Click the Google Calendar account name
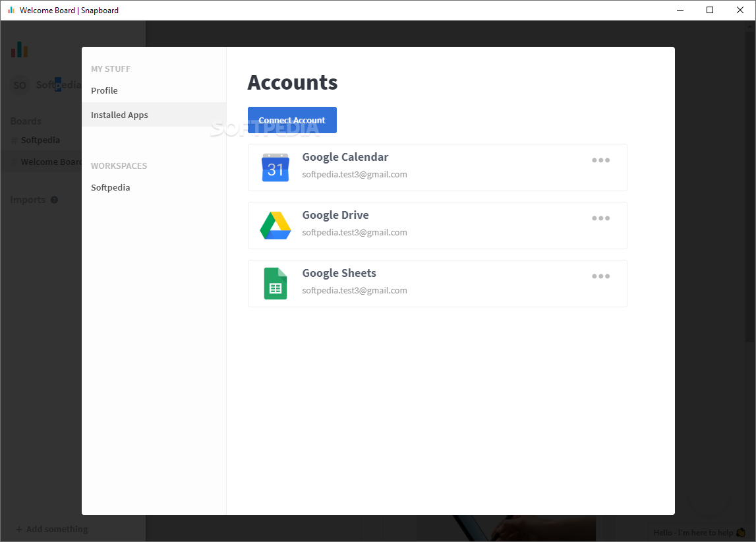 [x=345, y=157]
